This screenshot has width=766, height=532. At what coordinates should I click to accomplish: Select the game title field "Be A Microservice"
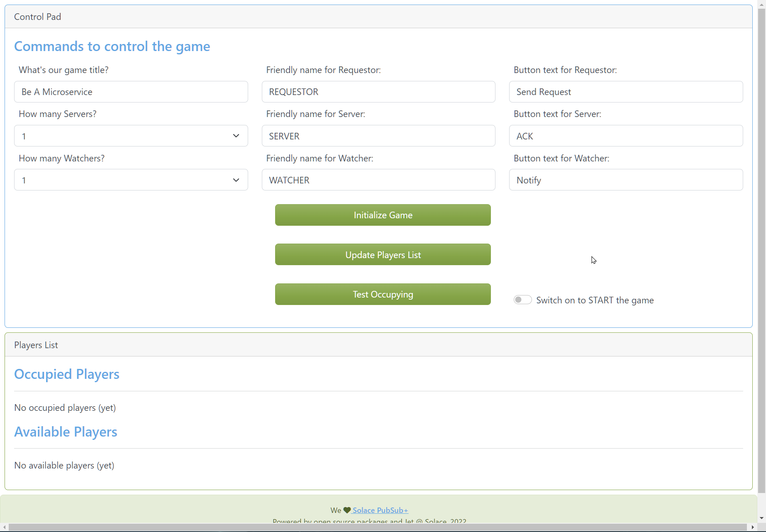[131, 92]
